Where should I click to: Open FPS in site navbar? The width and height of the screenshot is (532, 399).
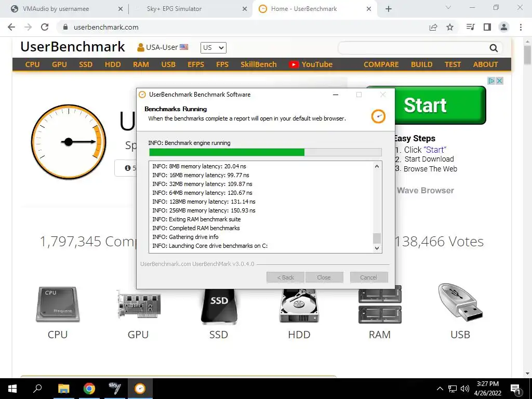coord(222,64)
